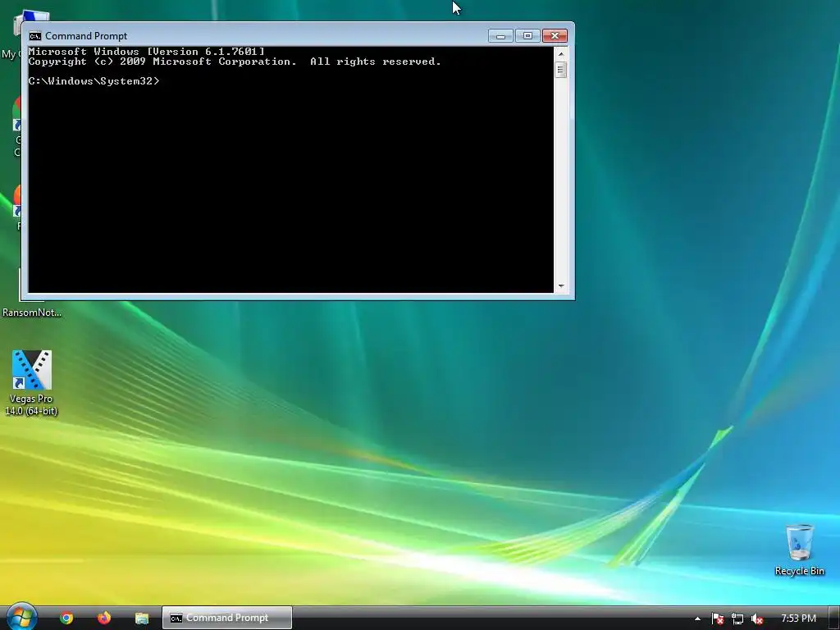Open the Recycle Bin desktop icon
Image resolution: width=840 pixels, height=630 pixels.
point(799,550)
